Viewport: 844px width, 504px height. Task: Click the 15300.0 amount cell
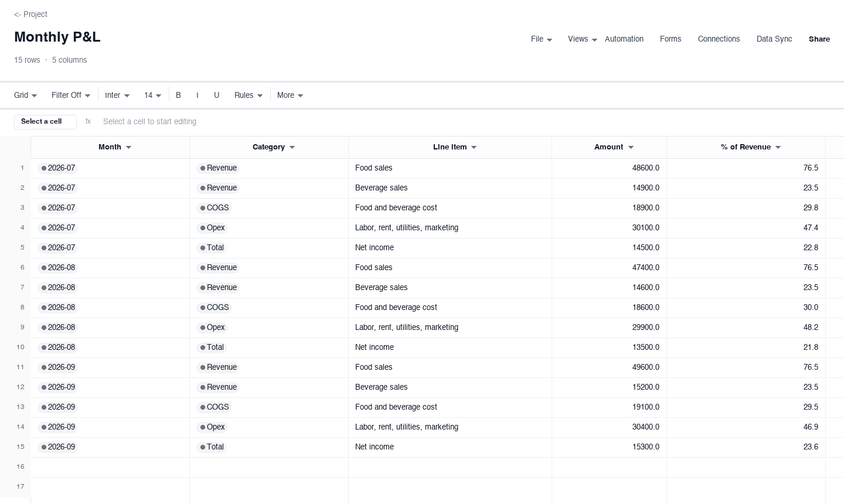click(x=609, y=447)
